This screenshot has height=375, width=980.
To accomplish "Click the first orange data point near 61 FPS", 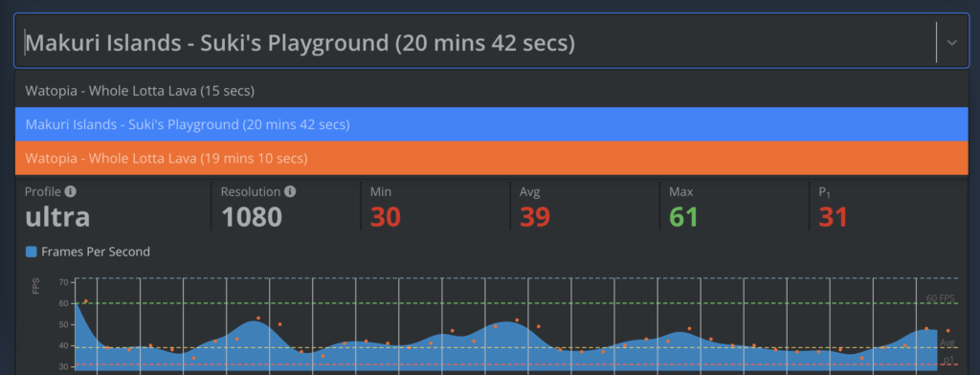I will [85, 301].
